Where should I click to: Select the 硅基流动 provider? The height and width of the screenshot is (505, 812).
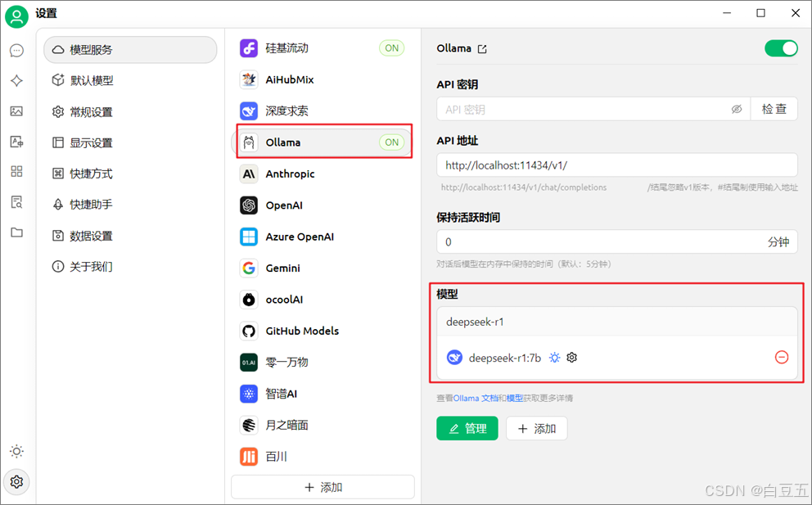(323, 48)
